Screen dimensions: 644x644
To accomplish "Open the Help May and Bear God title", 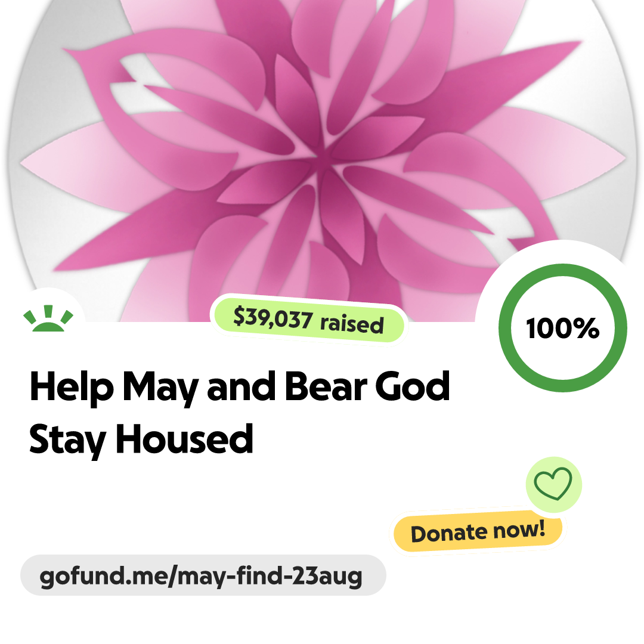I will tap(240, 387).
